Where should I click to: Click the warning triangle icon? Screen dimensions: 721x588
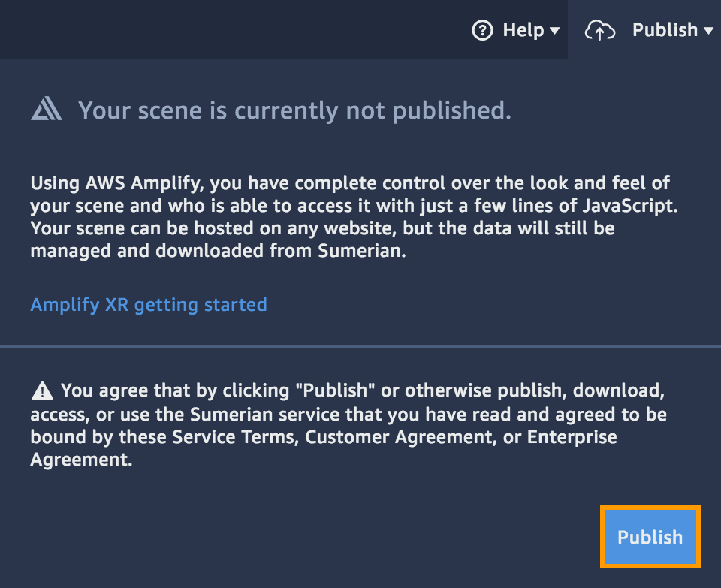[42, 390]
